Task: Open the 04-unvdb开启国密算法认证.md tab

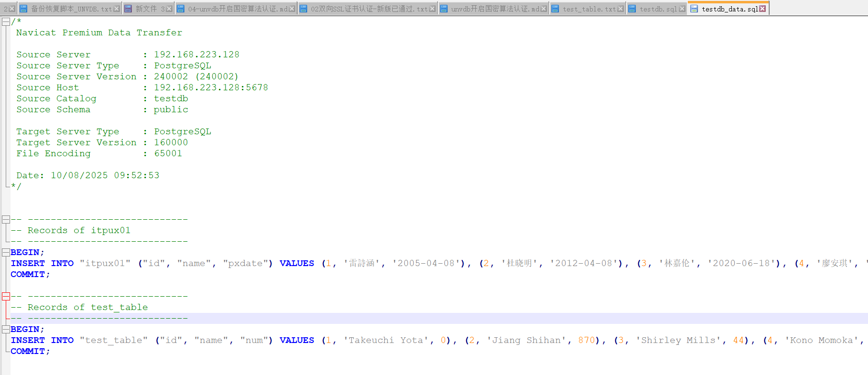Action: coord(237,9)
